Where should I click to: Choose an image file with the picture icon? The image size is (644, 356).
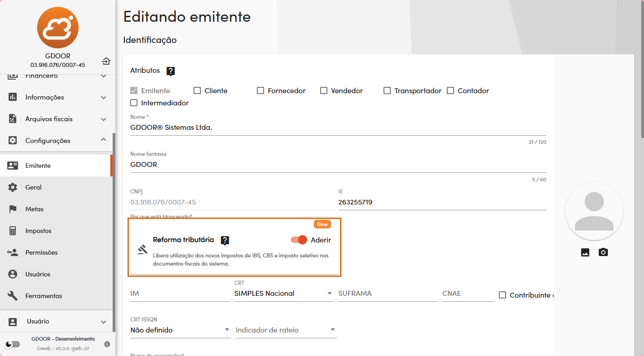(x=585, y=252)
